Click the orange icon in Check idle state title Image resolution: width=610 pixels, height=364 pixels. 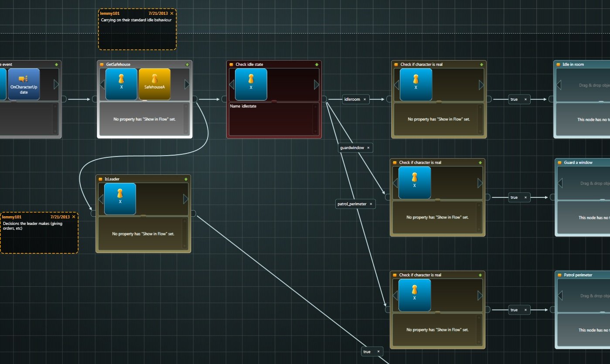tap(232, 65)
